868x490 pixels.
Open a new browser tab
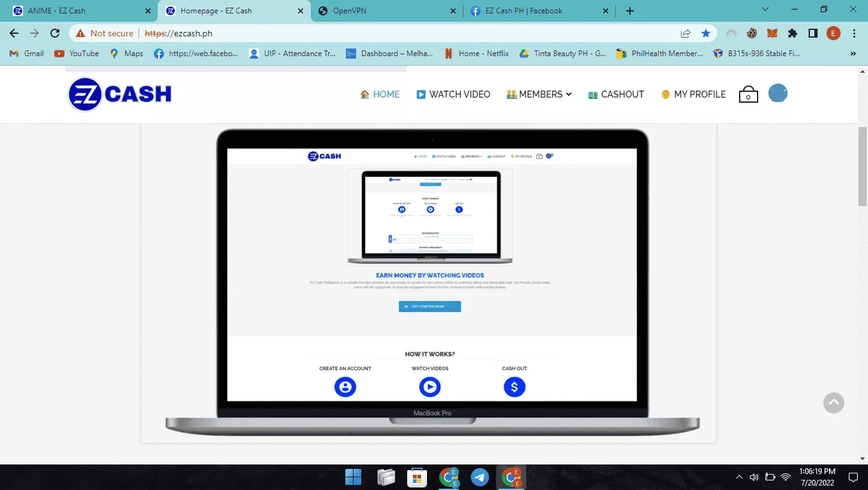tap(630, 11)
